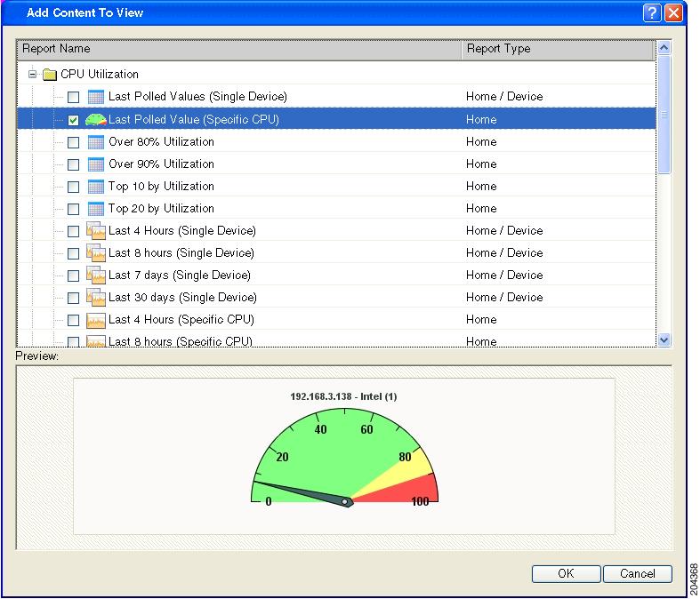700x599 pixels.
Task: Click the CPU Utilization folder label
Action: pos(100,74)
